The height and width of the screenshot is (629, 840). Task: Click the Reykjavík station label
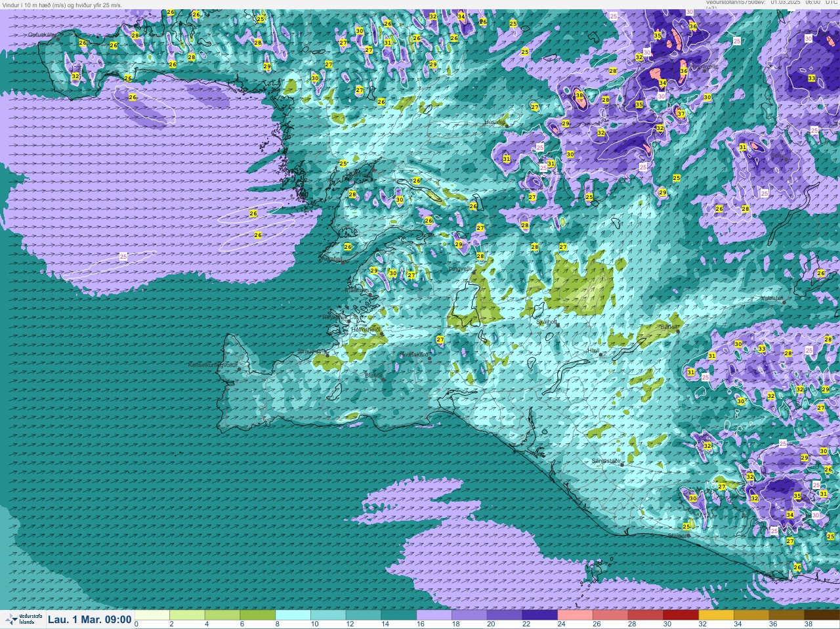pyautogui.click(x=333, y=317)
